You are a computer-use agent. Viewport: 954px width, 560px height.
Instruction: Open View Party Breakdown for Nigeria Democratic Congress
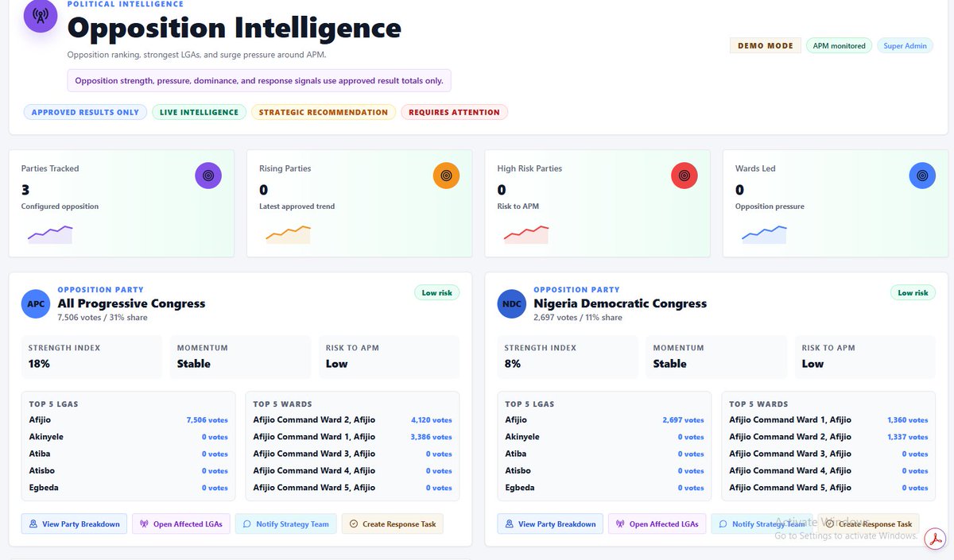(x=550, y=524)
